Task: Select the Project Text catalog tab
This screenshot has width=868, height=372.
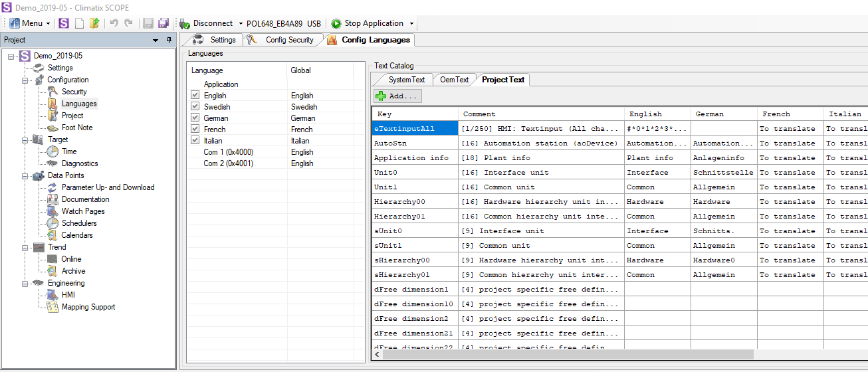Action: click(502, 80)
